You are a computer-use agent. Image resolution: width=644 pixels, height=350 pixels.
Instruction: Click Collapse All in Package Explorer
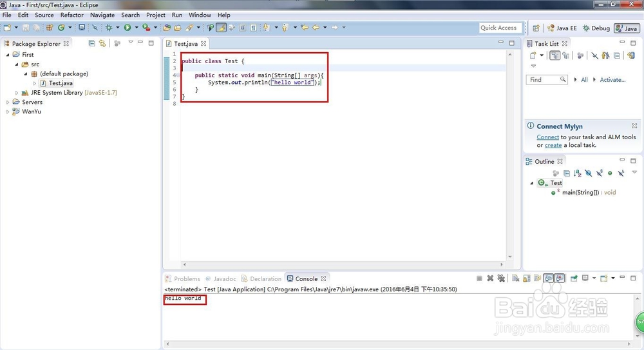(91, 43)
